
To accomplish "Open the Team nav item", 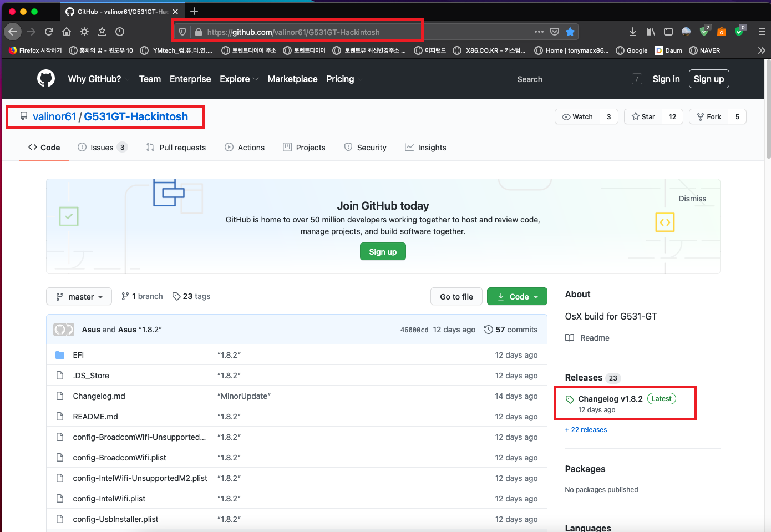I will point(150,79).
